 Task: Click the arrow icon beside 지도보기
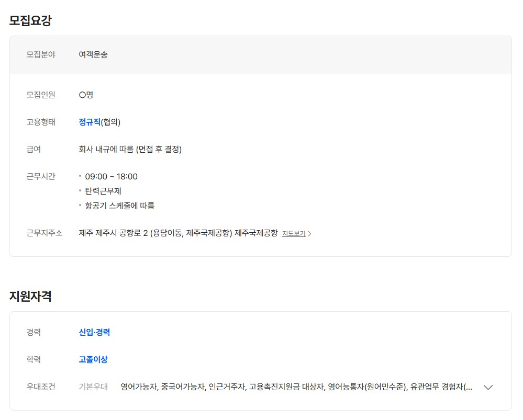[x=309, y=234]
